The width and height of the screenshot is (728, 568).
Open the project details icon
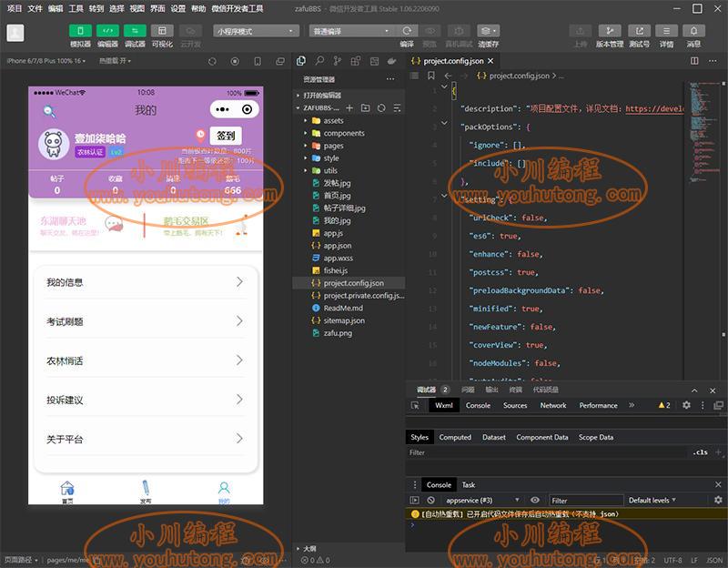click(666, 31)
